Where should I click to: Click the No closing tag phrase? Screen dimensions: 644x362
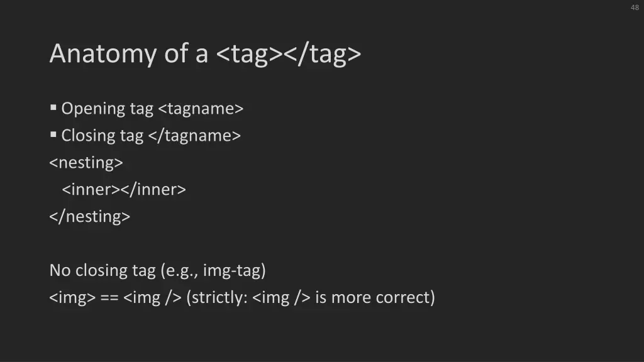[103, 270]
